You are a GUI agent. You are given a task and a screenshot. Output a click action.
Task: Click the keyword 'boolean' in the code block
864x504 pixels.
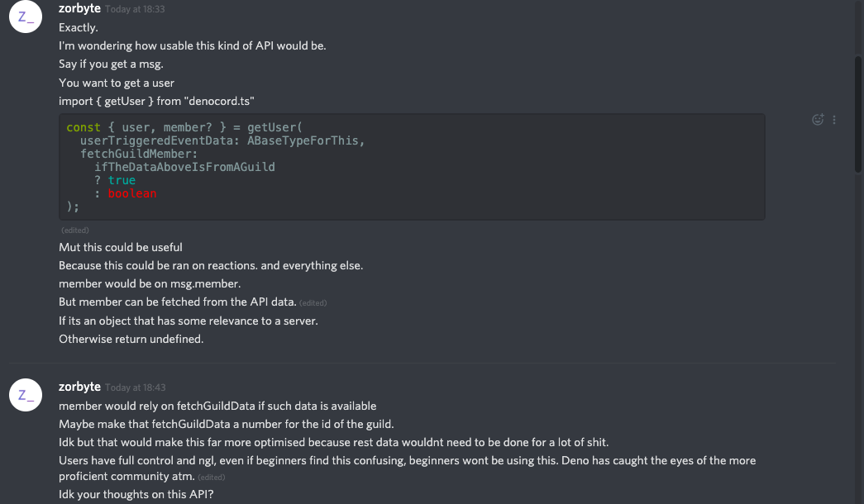tap(132, 193)
